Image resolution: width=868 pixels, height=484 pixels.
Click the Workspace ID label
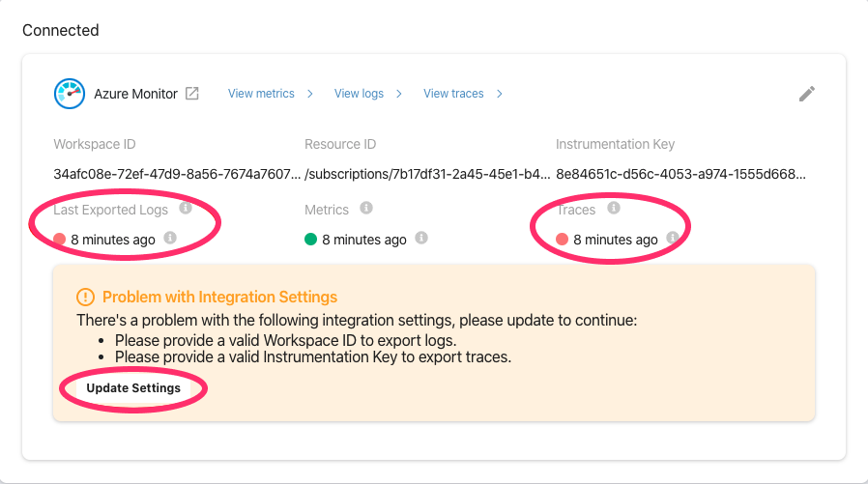[95, 144]
